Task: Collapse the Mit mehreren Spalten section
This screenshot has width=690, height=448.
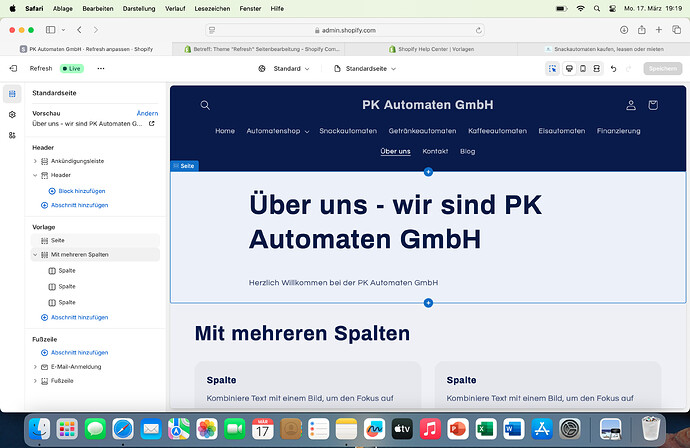Action: tap(35, 255)
